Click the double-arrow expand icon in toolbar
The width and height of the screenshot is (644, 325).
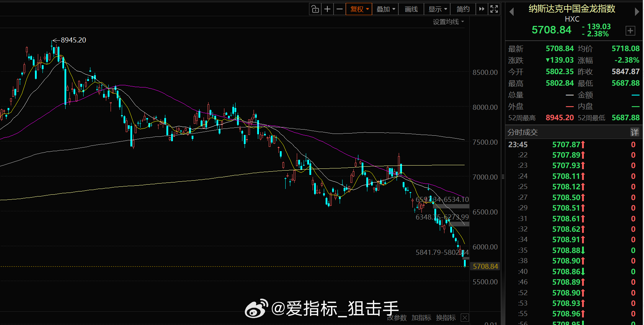click(x=482, y=9)
